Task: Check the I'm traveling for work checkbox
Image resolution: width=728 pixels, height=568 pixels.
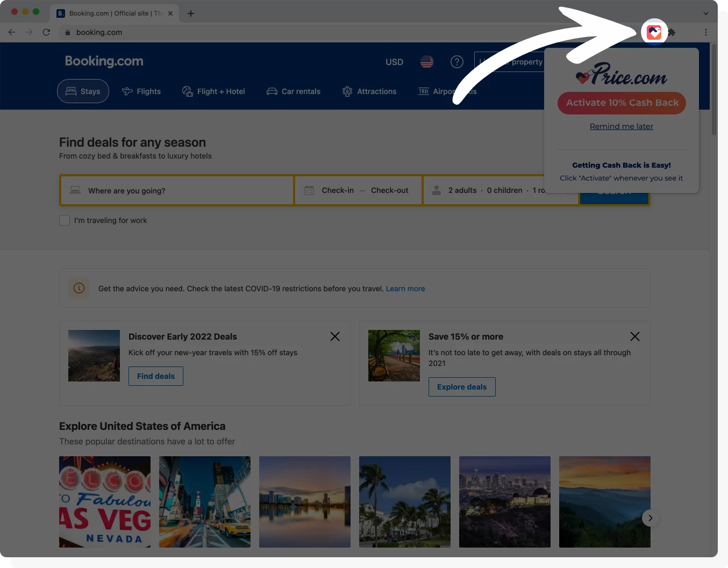Action: pyautogui.click(x=65, y=220)
